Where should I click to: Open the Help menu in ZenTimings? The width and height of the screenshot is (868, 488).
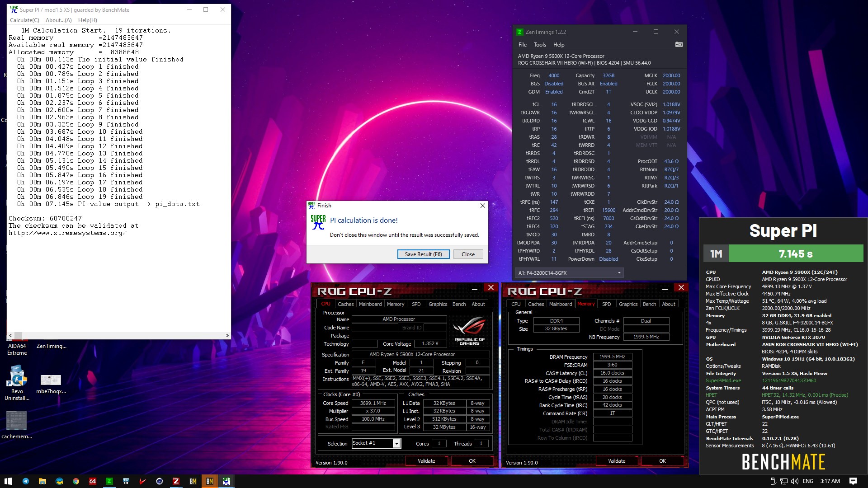click(x=559, y=45)
